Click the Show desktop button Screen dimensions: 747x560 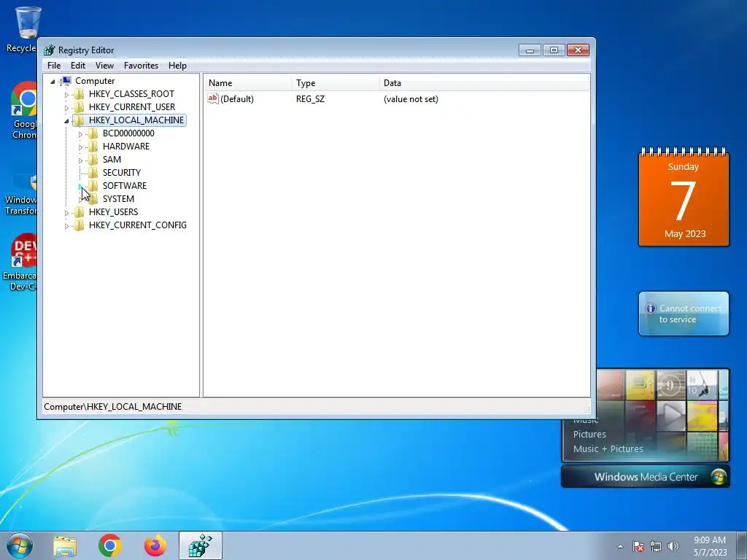pyautogui.click(x=742, y=545)
